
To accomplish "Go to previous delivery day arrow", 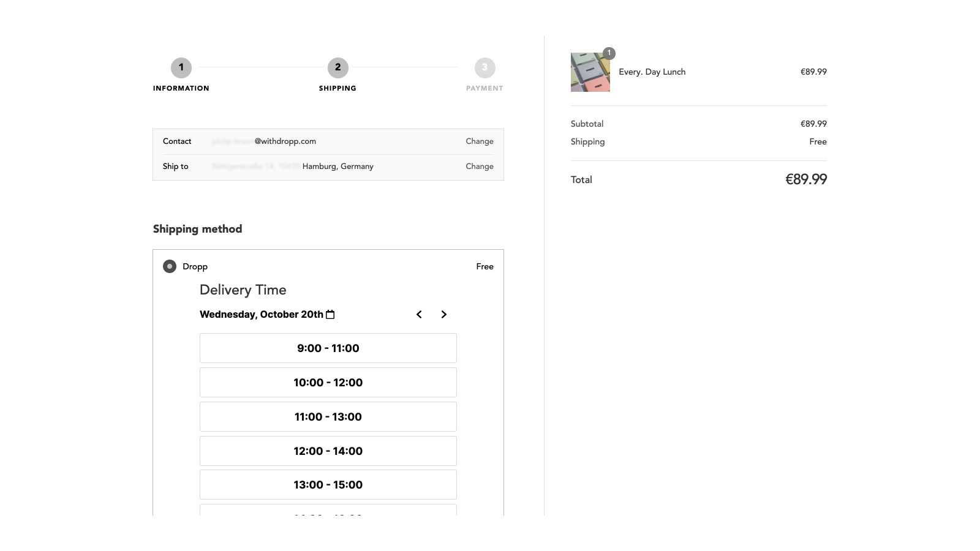I will (419, 315).
